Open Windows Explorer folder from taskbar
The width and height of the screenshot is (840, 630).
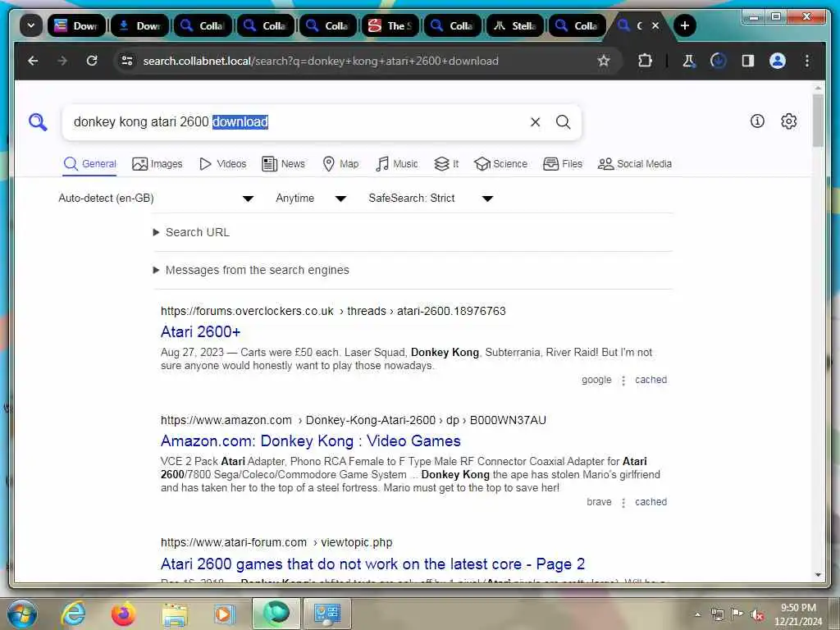175,614
